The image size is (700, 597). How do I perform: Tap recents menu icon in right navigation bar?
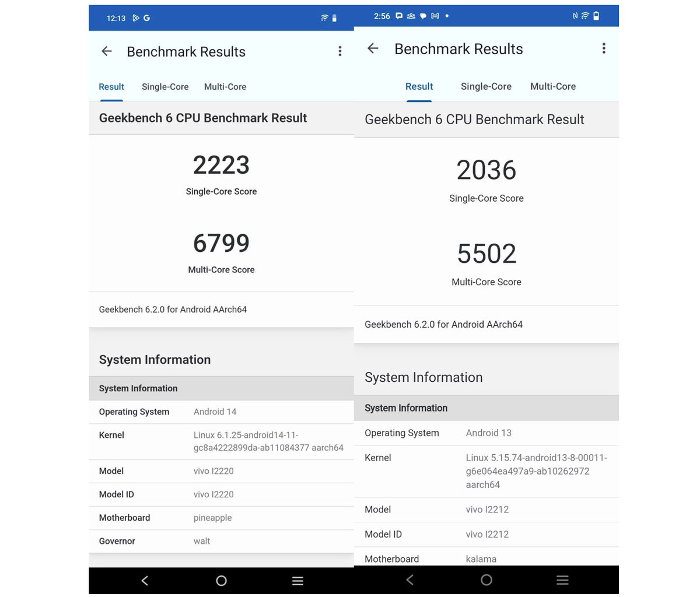(x=562, y=580)
